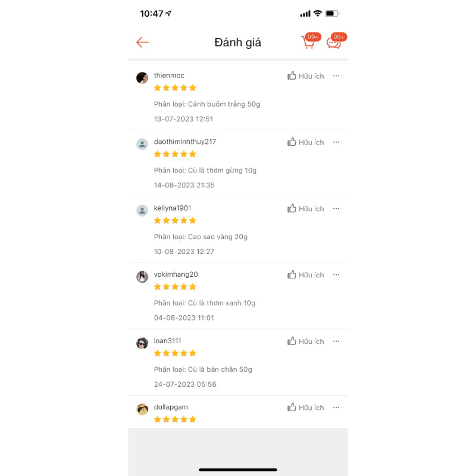Tap thumbs-up icon on kellyna1901's review

[x=292, y=208]
